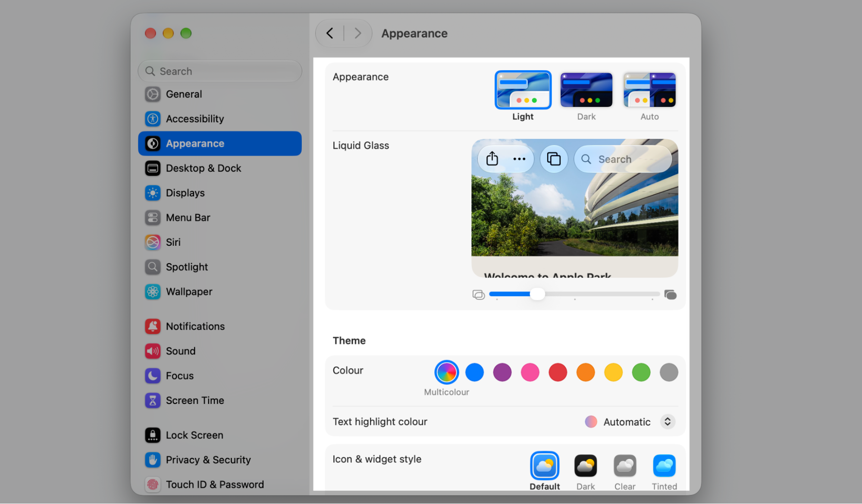Open Wallpaper settings in the sidebar
The image size is (862, 504).
(219, 291)
